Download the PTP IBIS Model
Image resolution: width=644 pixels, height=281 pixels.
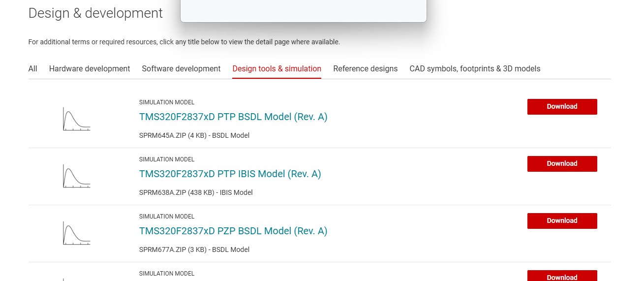tap(562, 164)
